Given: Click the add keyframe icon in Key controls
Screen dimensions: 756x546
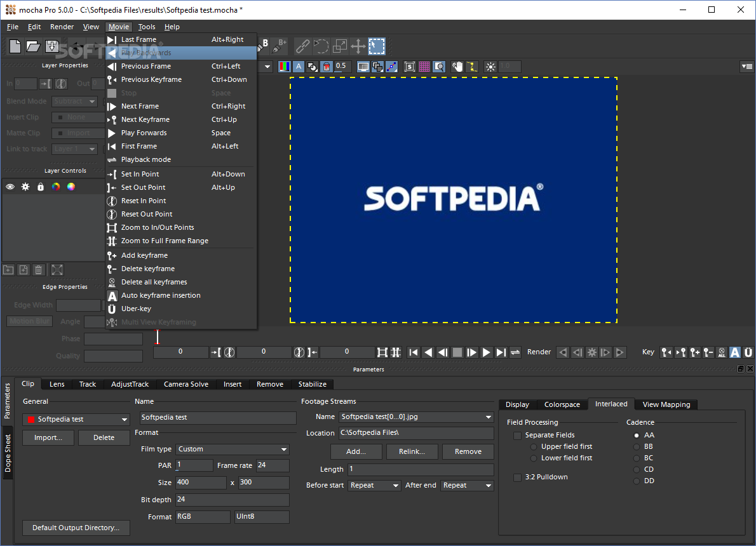Looking at the screenshot, I should [694, 352].
